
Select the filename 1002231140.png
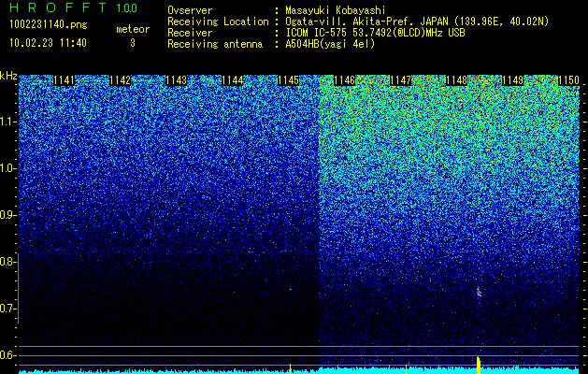[49, 25]
